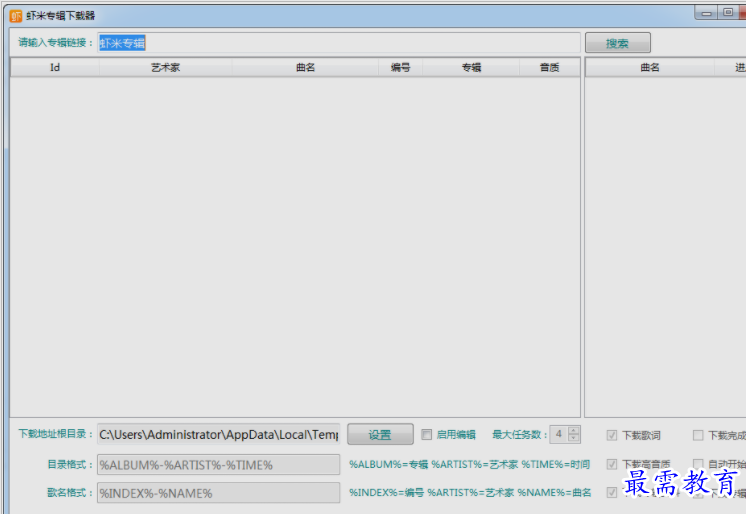This screenshot has height=514, width=746.
Task: Minimize the 虾米专辑下载器 window
Action: point(706,13)
